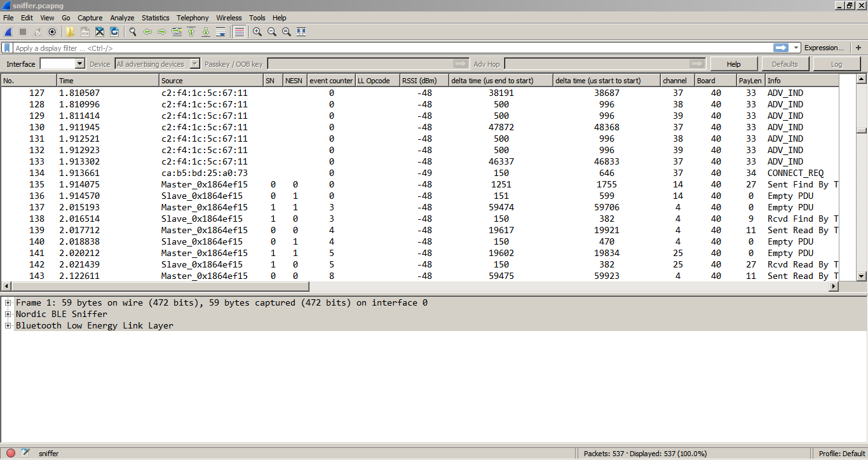Jump to last packet icon
This screenshot has width=868, height=460.
206,32
